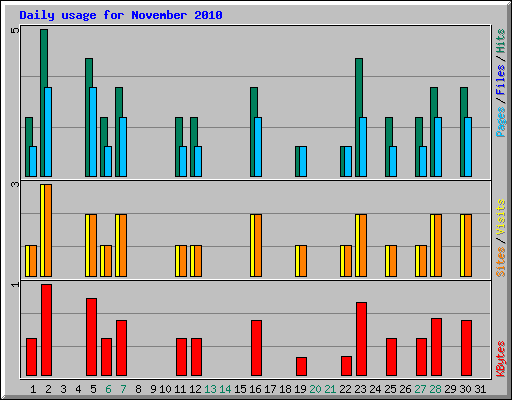Viewport: 512px width, 400px height.
Task: Select green weekend day label "14"
Action: click(x=225, y=389)
